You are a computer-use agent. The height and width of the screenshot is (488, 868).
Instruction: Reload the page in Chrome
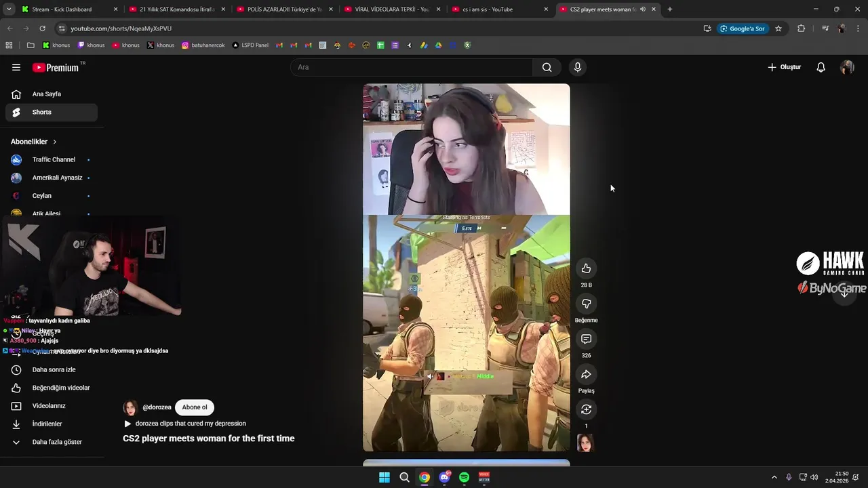42,28
